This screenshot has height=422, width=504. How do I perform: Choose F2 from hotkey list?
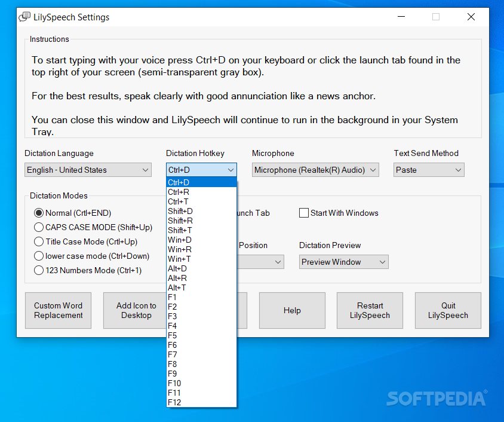tap(201, 307)
